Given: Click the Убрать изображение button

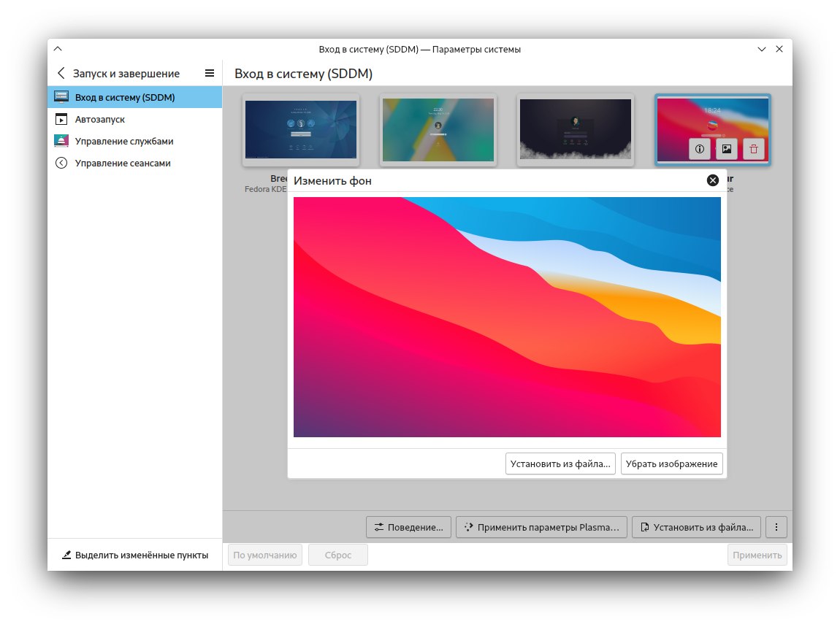Looking at the screenshot, I should [x=672, y=463].
